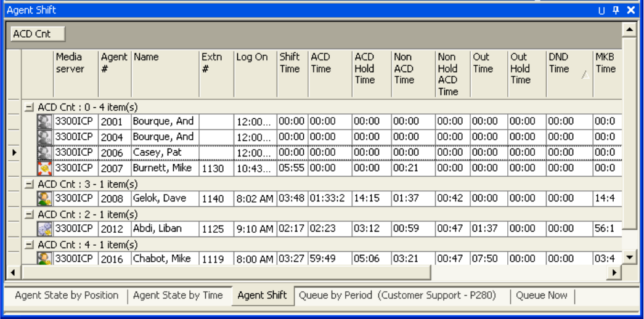Click the status icon for Chabot, Mike
Viewport: 644px width, 319px height.
point(44,258)
